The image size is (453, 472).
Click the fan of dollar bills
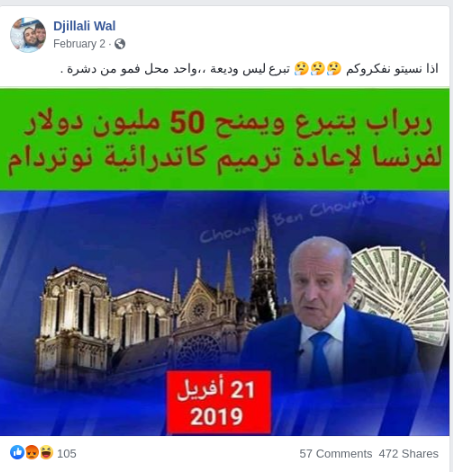click(400, 293)
